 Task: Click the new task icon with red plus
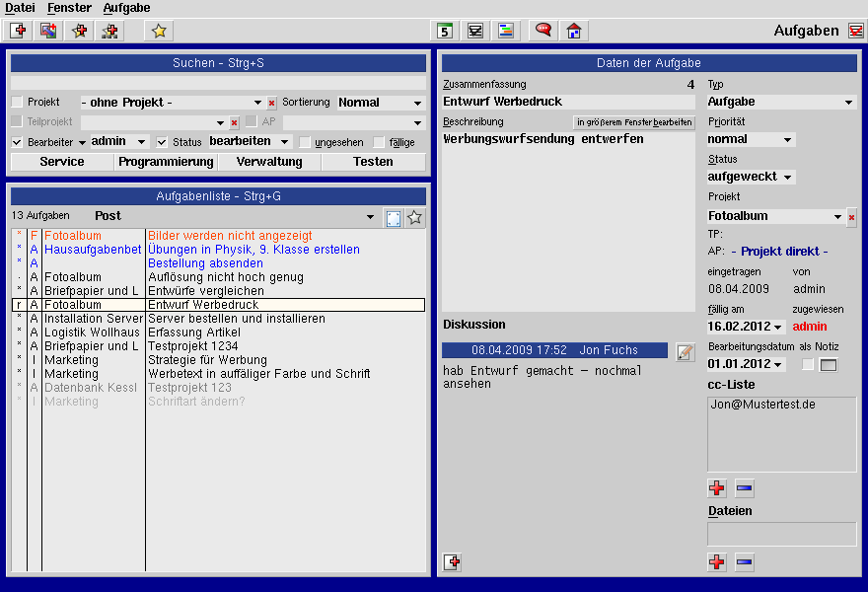[19, 31]
